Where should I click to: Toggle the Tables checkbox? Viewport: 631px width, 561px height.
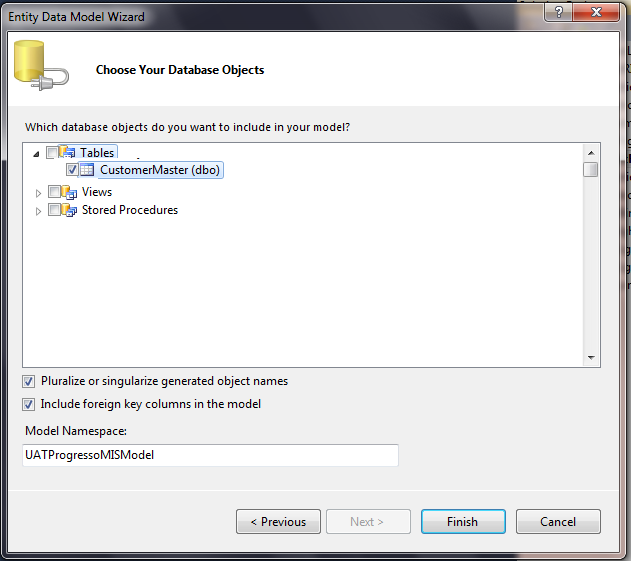click(x=52, y=153)
